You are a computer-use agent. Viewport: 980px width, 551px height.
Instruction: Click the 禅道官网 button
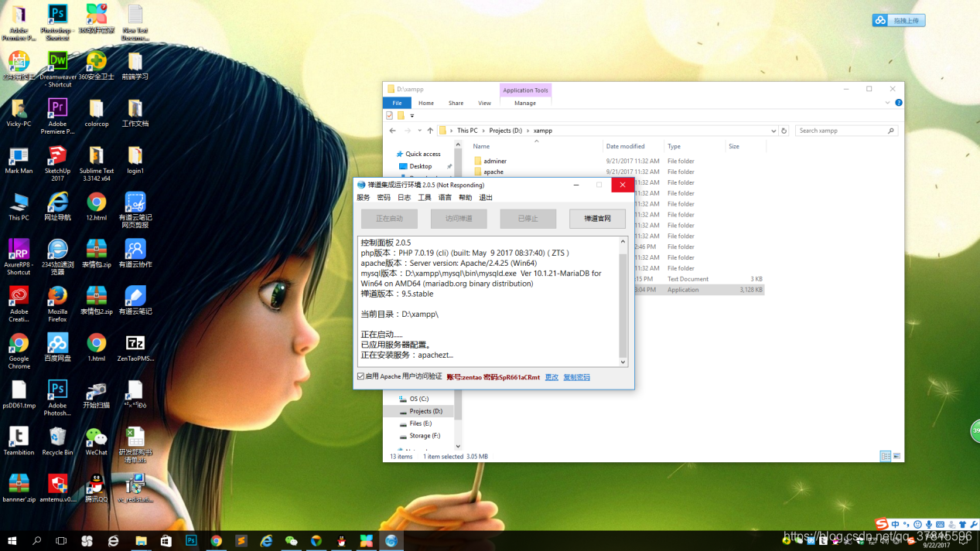597,219
